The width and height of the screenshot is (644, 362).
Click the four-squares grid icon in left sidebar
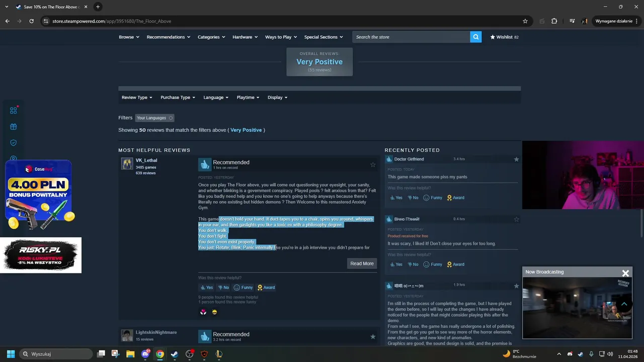[x=14, y=110]
